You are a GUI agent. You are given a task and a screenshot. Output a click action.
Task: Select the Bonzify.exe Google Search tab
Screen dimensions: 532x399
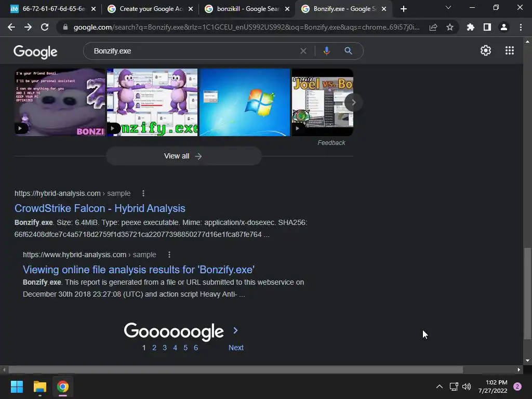pos(344,9)
